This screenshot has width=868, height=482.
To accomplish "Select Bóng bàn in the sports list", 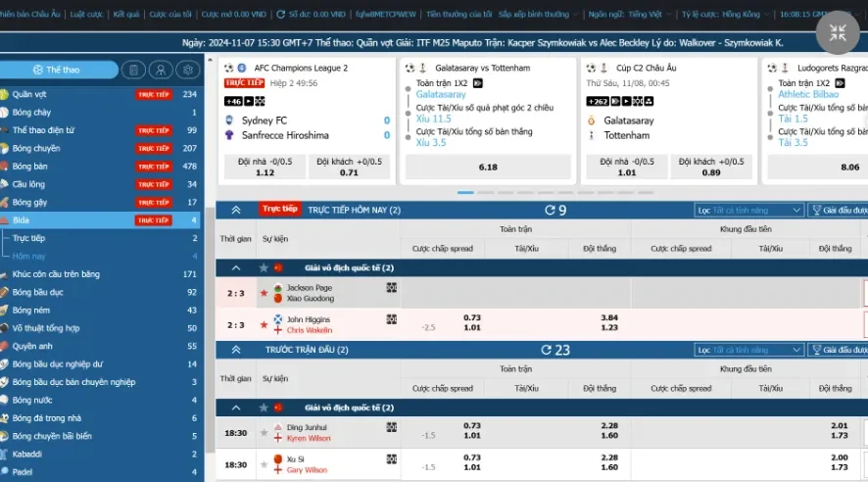I will pyautogui.click(x=29, y=167).
